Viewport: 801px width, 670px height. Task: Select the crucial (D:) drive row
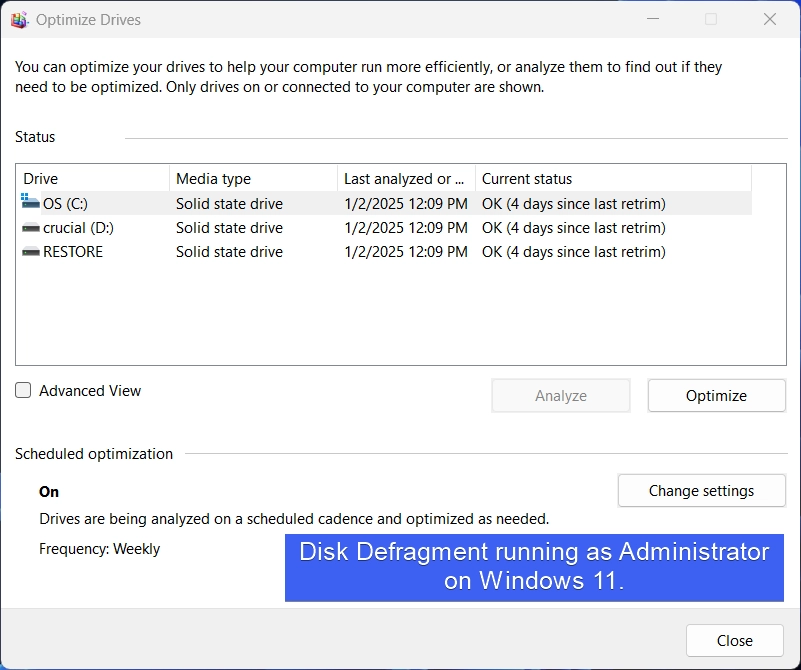click(386, 228)
